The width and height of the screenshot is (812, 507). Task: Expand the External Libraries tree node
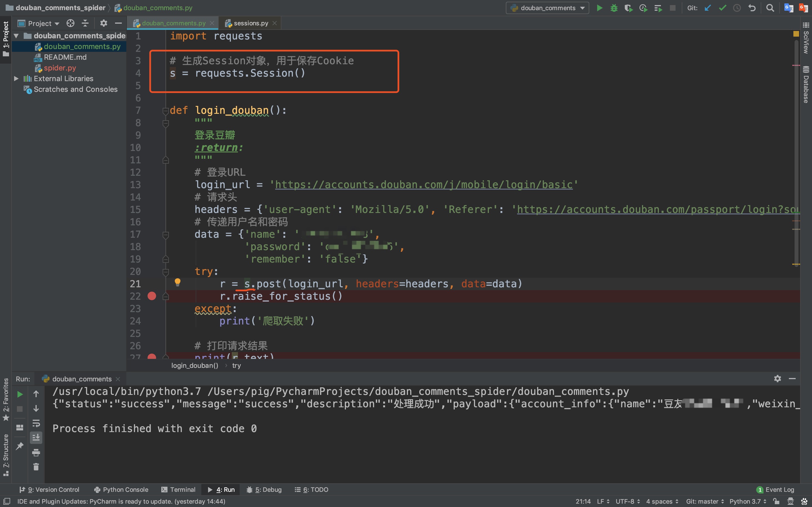pyautogui.click(x=15, y=78)
